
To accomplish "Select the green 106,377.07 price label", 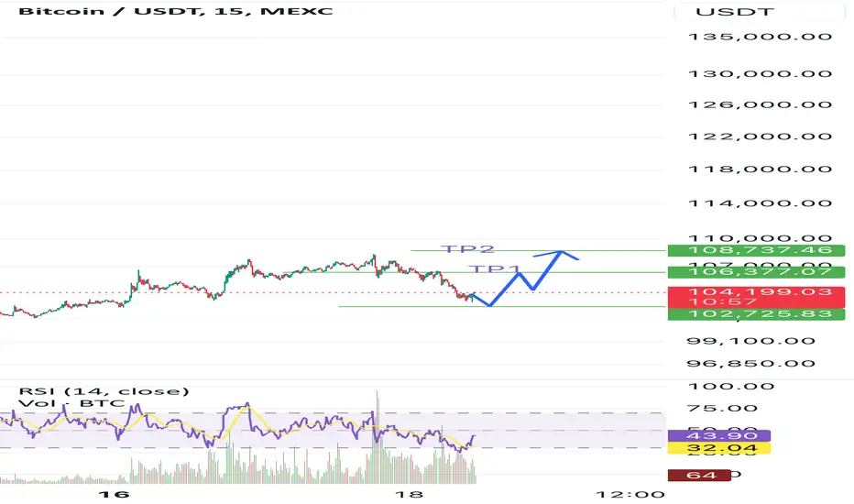I will [756, 271].
